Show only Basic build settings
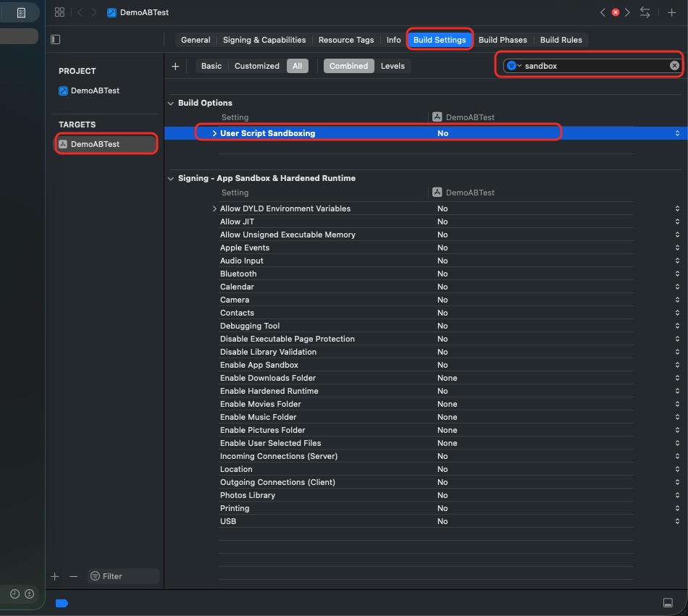 pyautogui.click(x=211, y=66)
